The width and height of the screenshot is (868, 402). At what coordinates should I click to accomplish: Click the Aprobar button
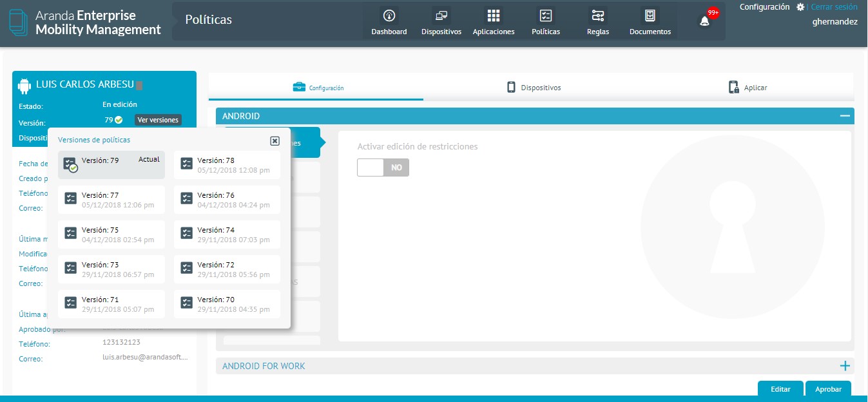click(828, 389)
